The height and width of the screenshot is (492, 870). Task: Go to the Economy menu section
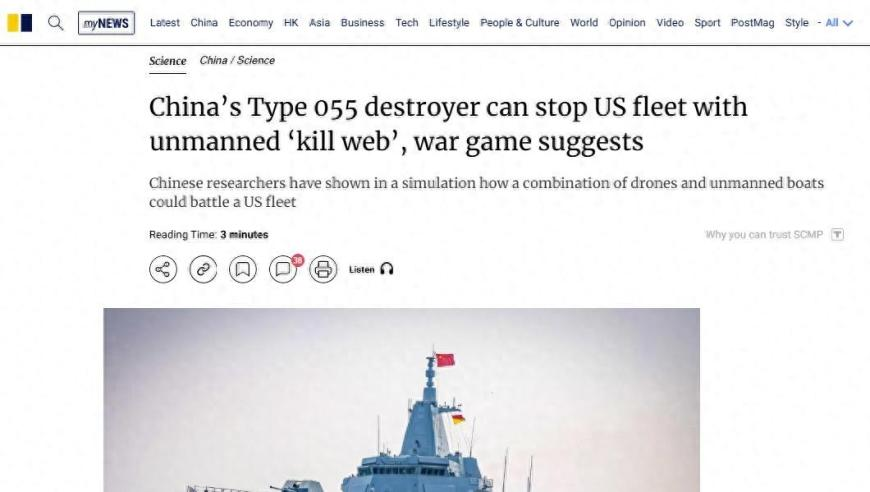251,23
